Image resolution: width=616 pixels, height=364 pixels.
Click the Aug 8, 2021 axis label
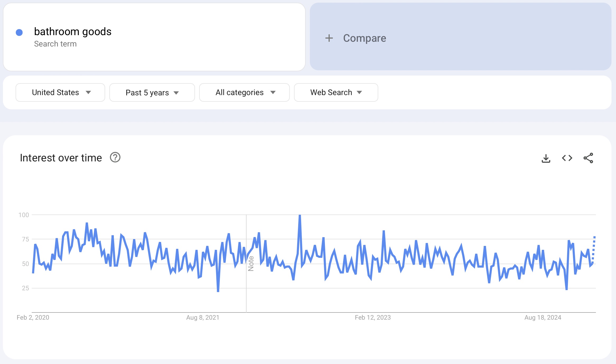pyautogui.click(x=203, y=318)
